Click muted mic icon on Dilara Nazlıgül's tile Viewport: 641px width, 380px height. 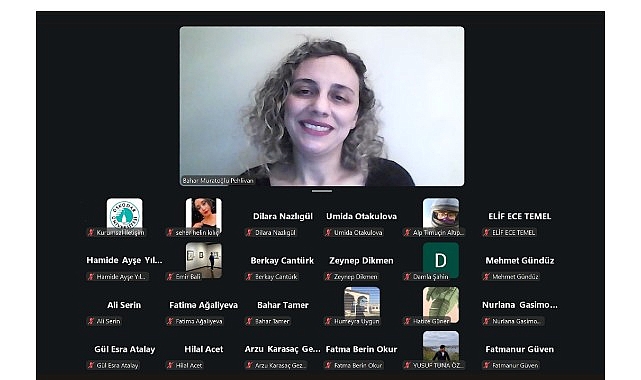pyautogui.click(x=249, y=232)
